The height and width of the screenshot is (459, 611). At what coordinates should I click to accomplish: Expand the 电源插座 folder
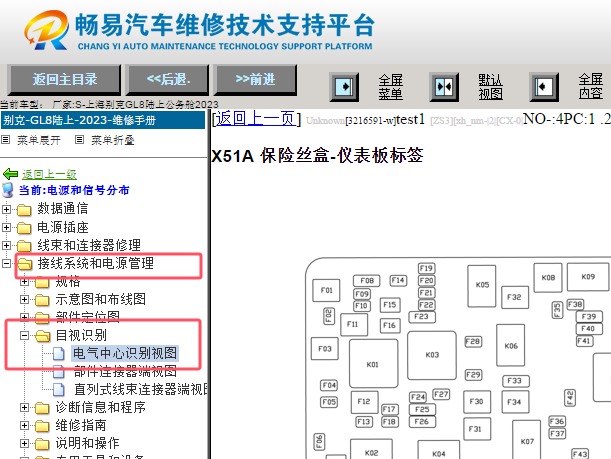tap(6, 227)
